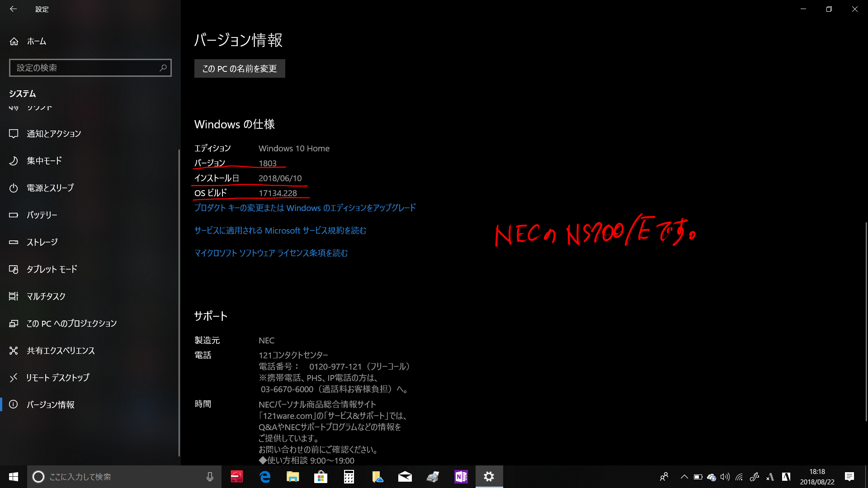Expand the hidden system tray icons chevron

pyautogui.click(x=684, y=477)
